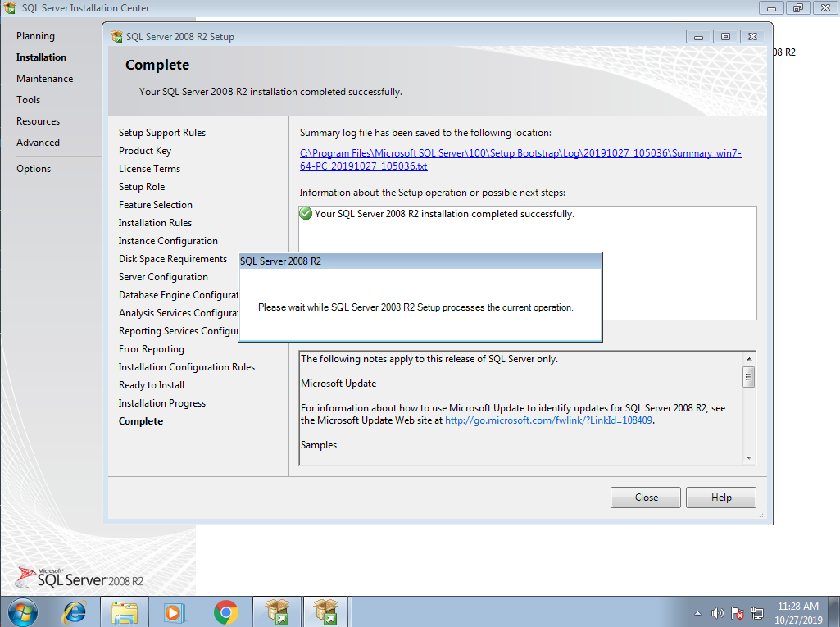
Task: Launch Internet Explorer from taskbar
Action: pos(75,612)
